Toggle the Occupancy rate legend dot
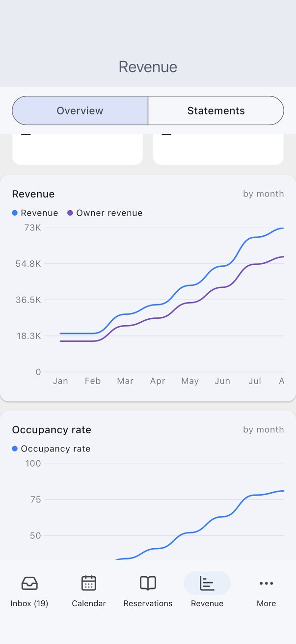The height and width of the screenshot is (644, 296). 15,448
